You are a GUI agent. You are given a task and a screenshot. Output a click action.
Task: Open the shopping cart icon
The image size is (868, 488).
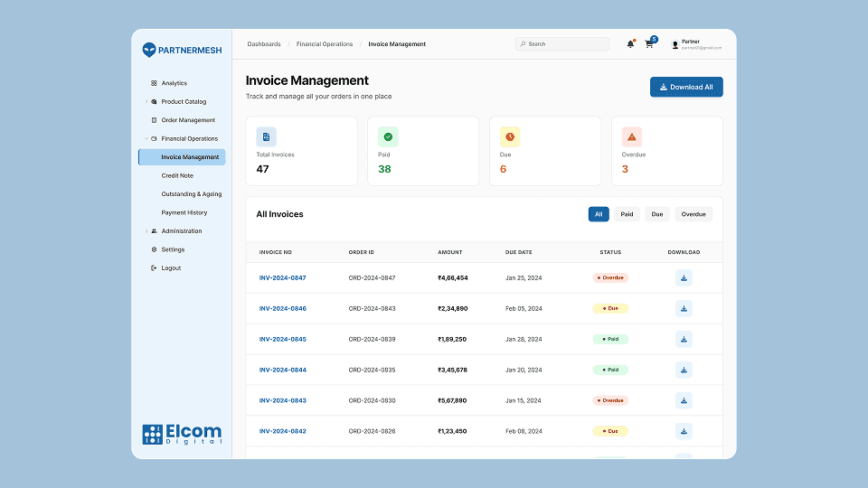(649, 44)
